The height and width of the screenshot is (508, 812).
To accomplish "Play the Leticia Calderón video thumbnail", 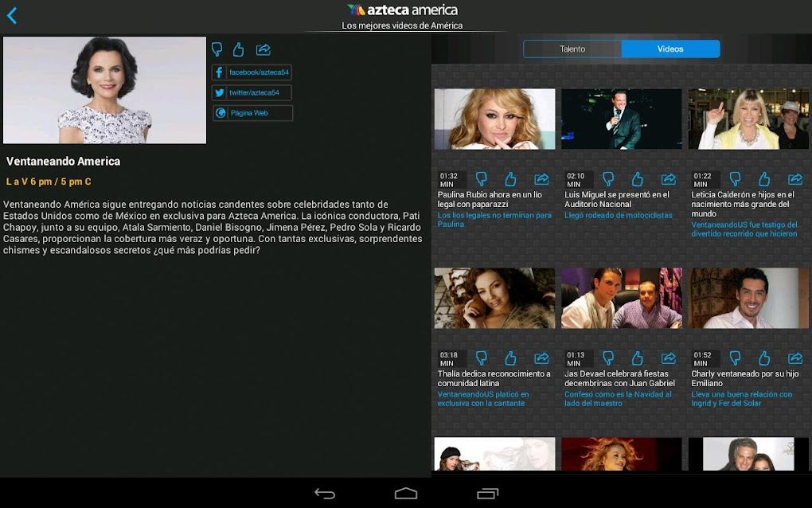I will point(748,119).
